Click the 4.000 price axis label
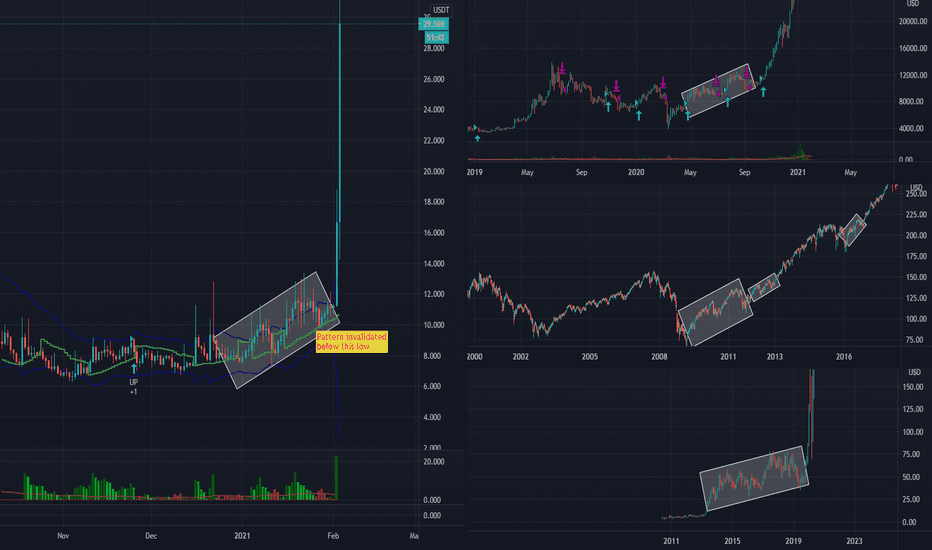The height and width of the screenshot is (550, 932). point(432,417)
